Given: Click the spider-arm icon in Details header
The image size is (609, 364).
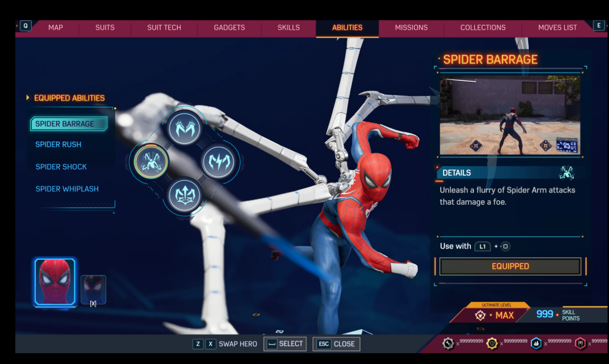Looking at the screenshot, I should [566, 173].
